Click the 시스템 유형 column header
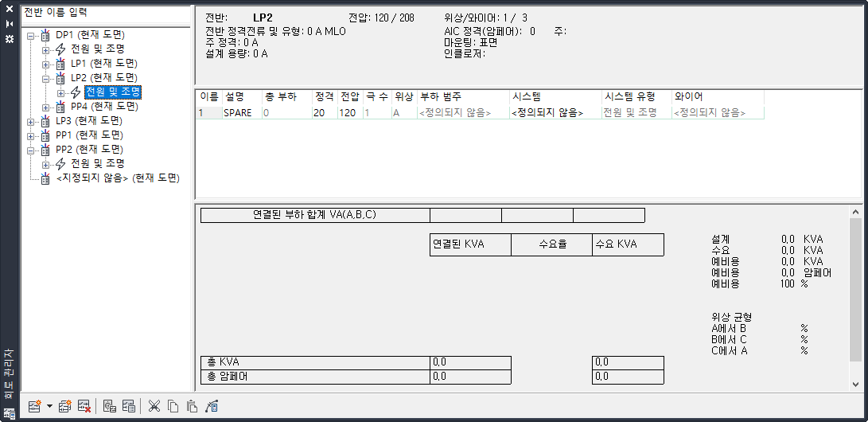 click(636, 97)
